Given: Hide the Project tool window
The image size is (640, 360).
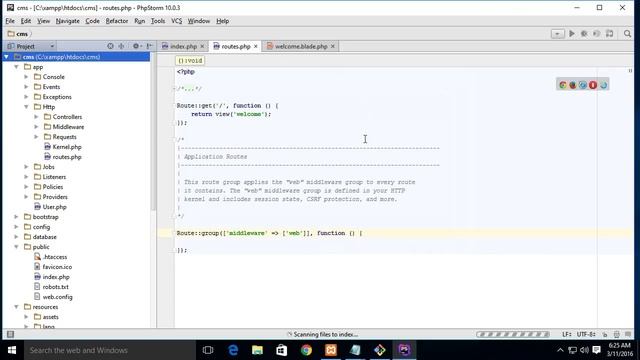Looking at the screenshot, I should click(149, 46).
